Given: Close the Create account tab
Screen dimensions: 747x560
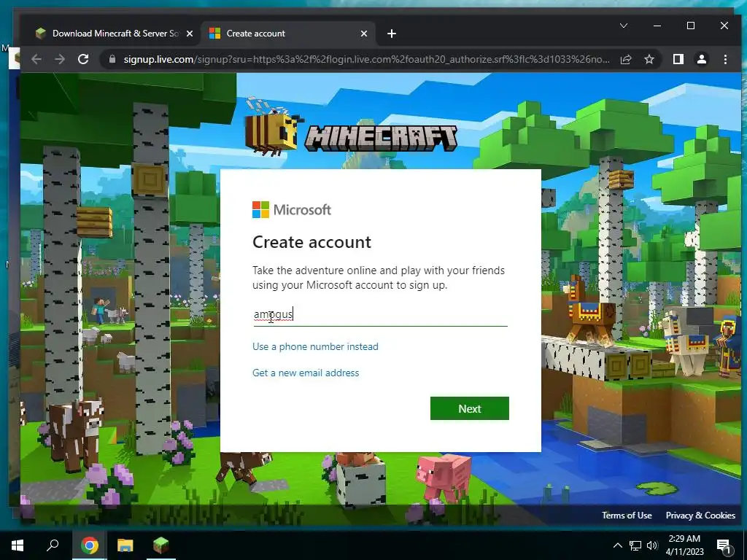Looking at the screenshot, I should point(364,34).
